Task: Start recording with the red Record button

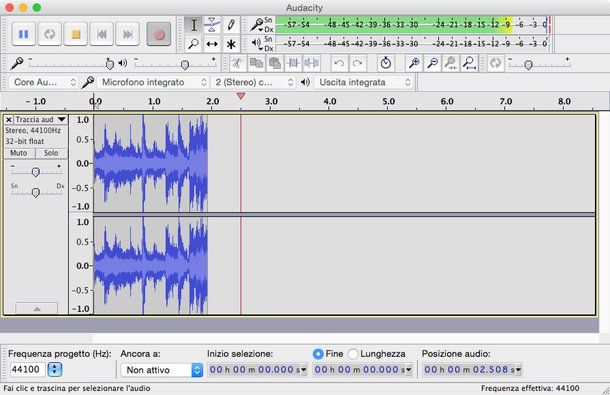Action: (158, 34)
